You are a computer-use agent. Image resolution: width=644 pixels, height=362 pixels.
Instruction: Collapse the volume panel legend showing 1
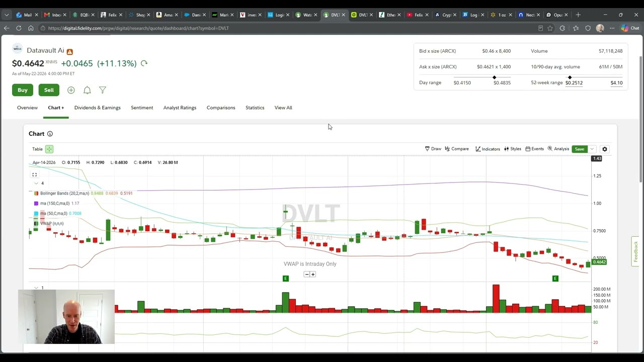coord(36,288)
